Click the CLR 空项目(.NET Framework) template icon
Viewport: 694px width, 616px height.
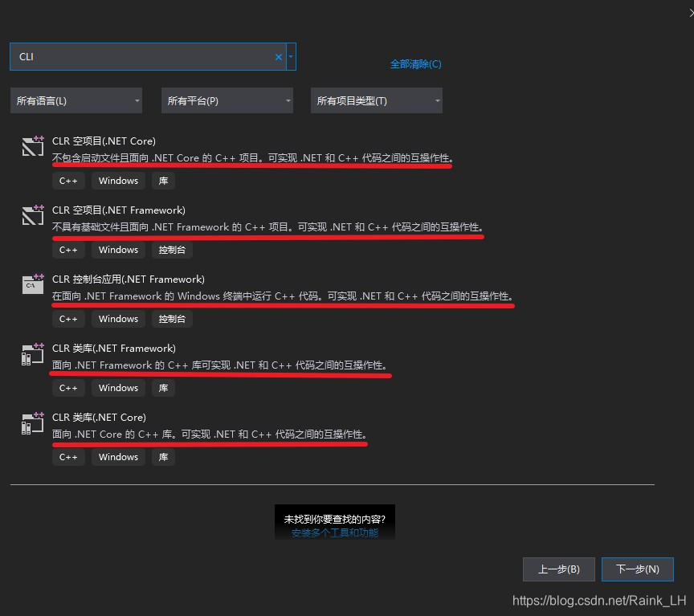(33, 214)
